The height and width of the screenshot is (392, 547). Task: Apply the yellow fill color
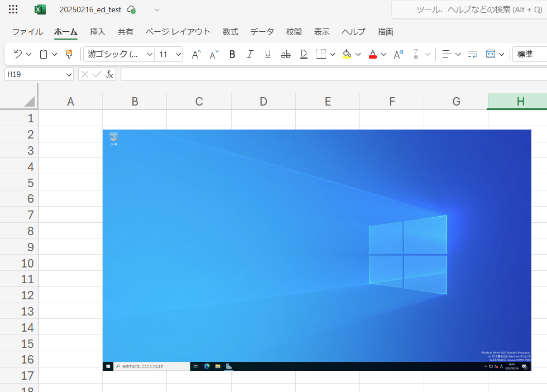tap(347, 54)
